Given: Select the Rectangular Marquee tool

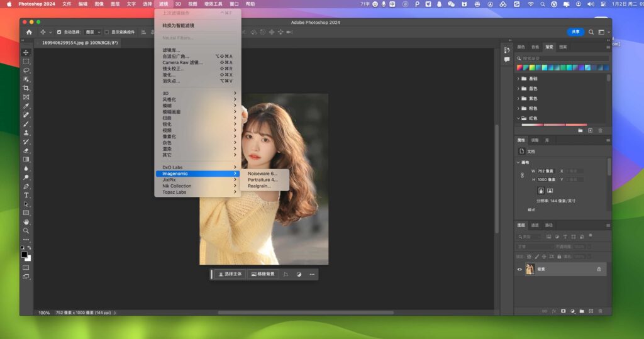Looking at the screenshot, I should tap(26, 61).
